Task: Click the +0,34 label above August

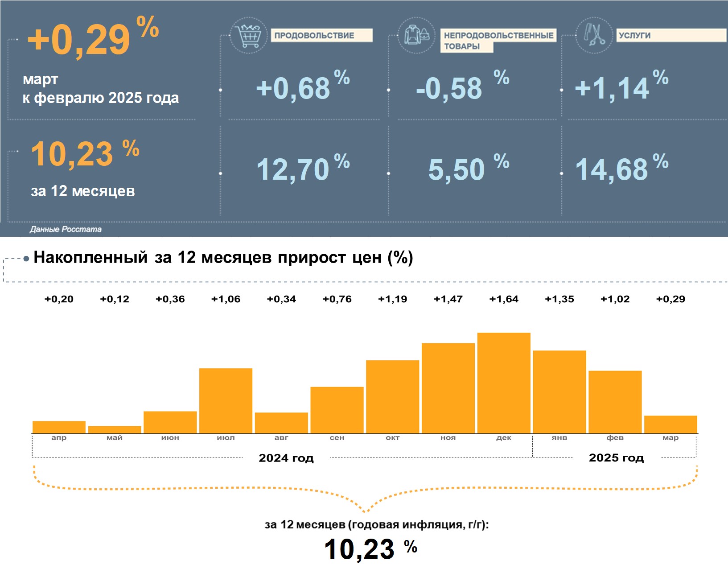Action: click(x=281, y=299)
